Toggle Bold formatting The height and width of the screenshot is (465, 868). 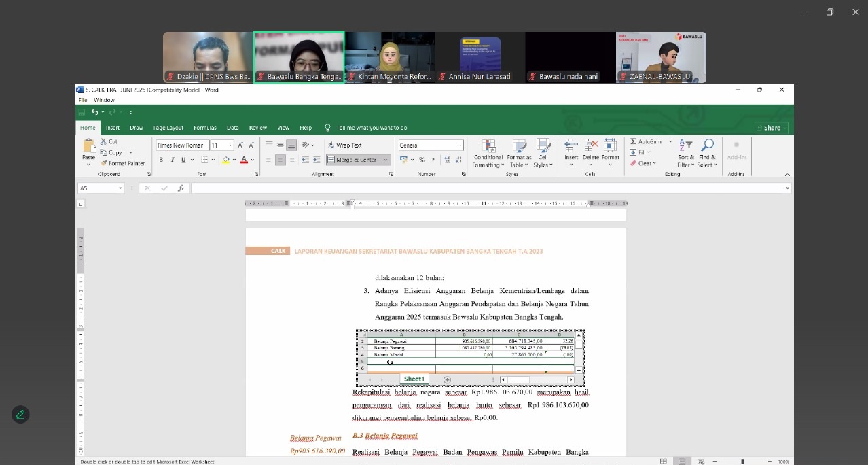coord(161,160)
